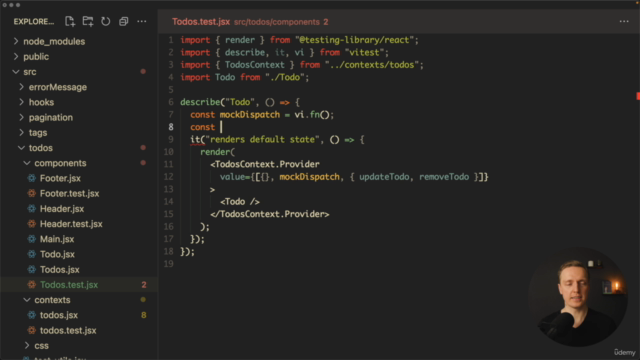Open Todo.jsx from the file tree

pyautogui.click(x=57, y=254)
